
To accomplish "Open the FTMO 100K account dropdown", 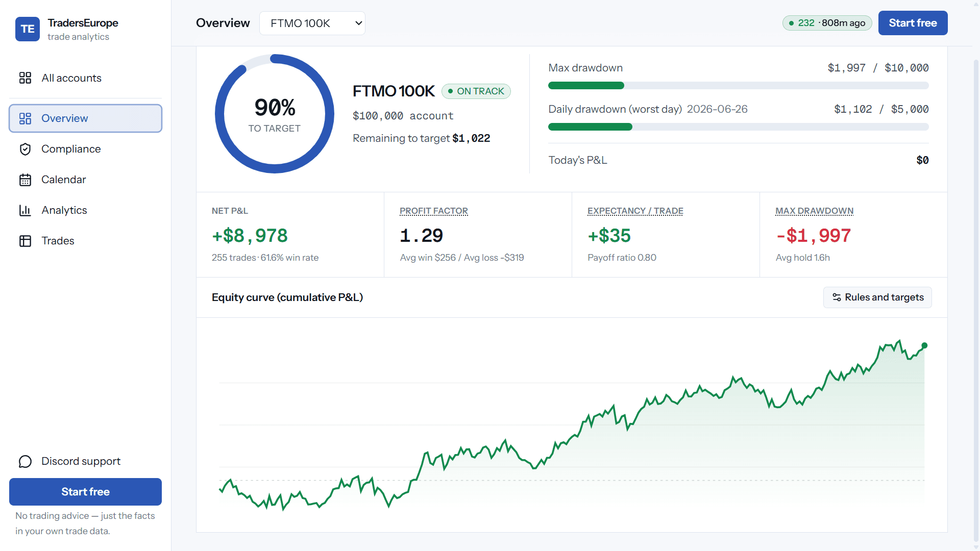I will tap(312, 23).
